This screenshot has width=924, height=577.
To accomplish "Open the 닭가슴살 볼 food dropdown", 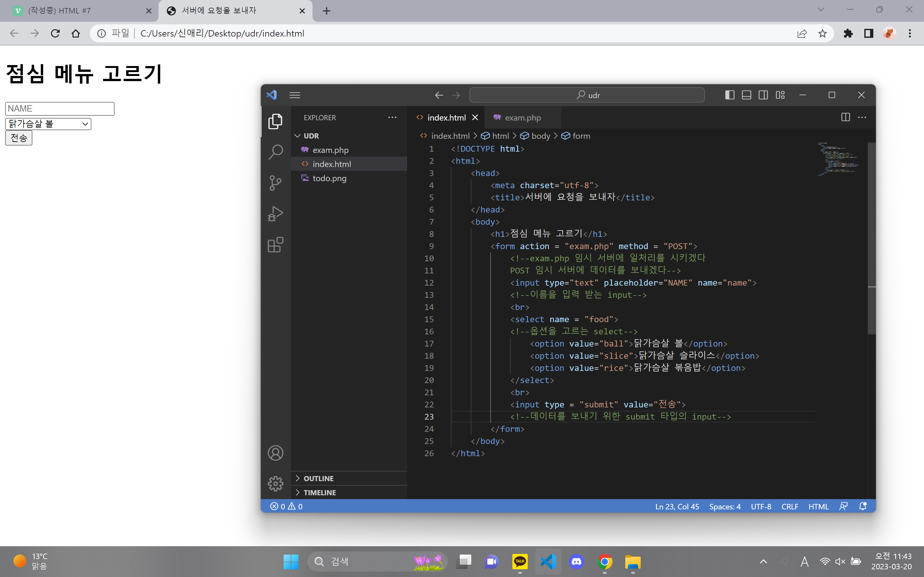I will pos(48,124).
